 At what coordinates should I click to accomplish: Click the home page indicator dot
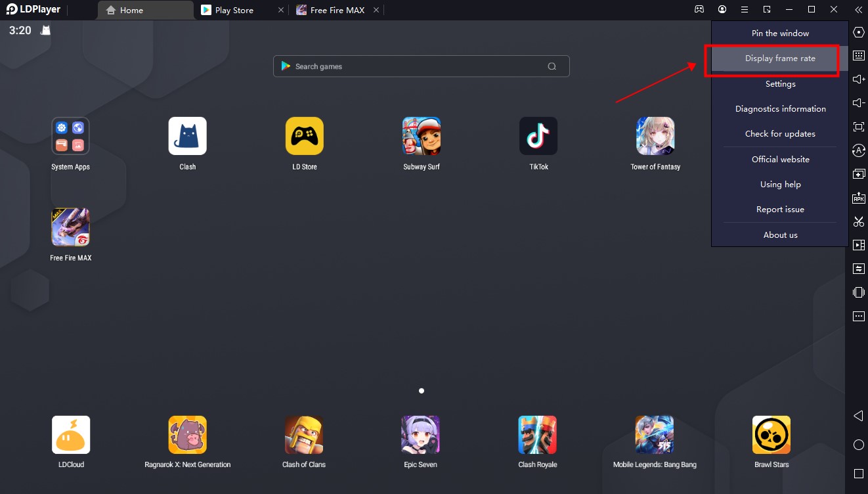[421, 391]
